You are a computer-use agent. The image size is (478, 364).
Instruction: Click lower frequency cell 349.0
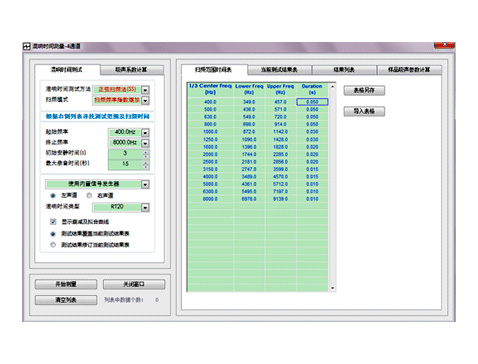point(249,102)
